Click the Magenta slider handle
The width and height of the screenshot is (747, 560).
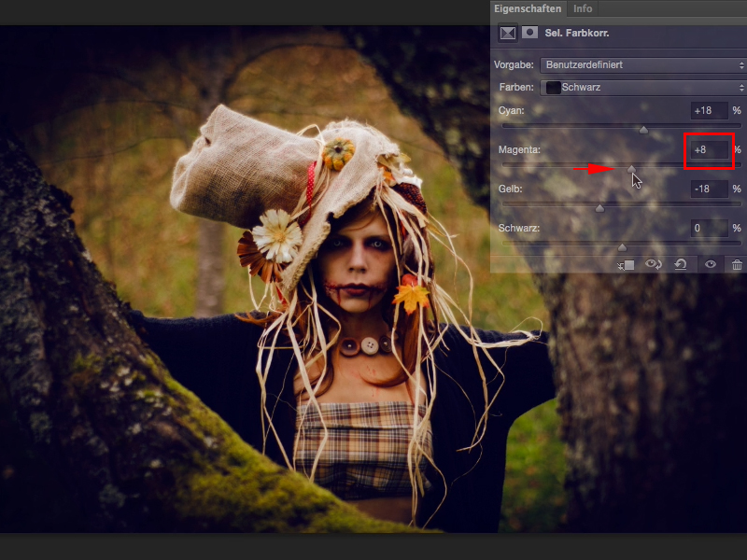(631, 169)
